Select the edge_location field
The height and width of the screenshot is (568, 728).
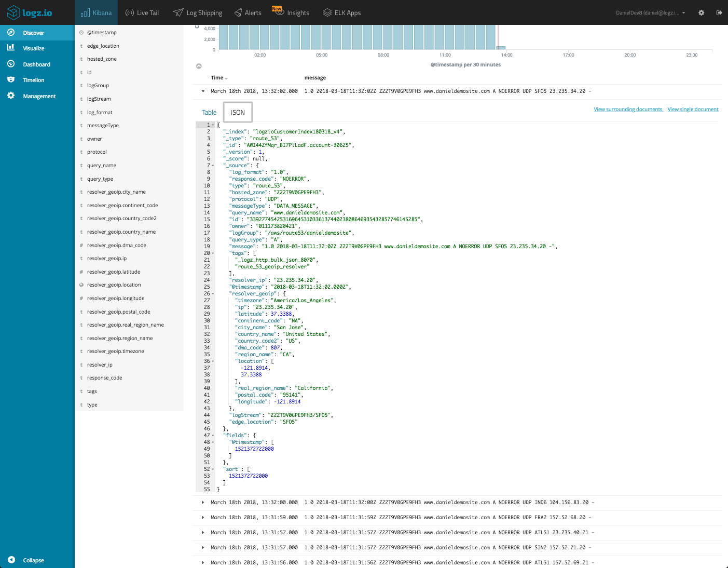point(103,46)
